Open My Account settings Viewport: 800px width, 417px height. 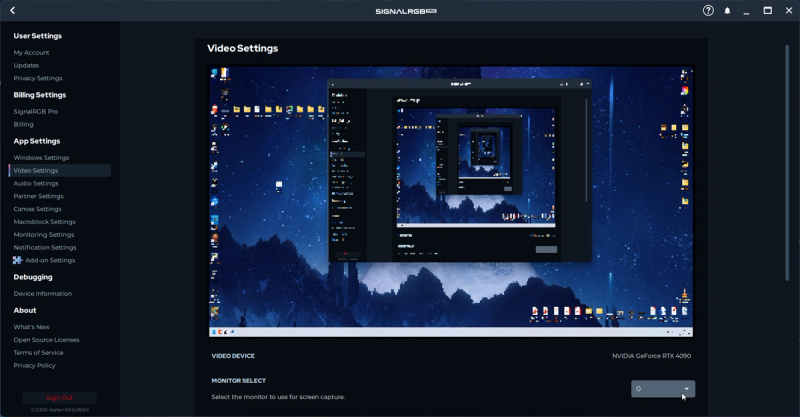[x=31, y=52]
